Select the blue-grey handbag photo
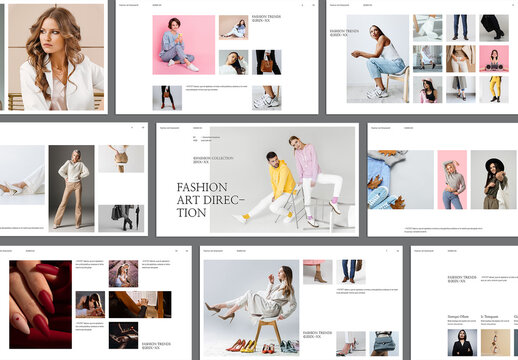 (x=384, y=344)
